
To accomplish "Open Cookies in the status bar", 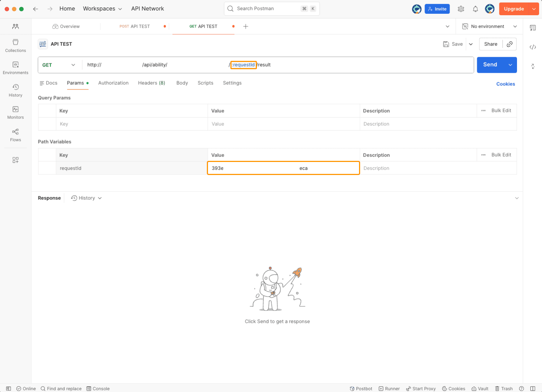I will pos(454,388).
